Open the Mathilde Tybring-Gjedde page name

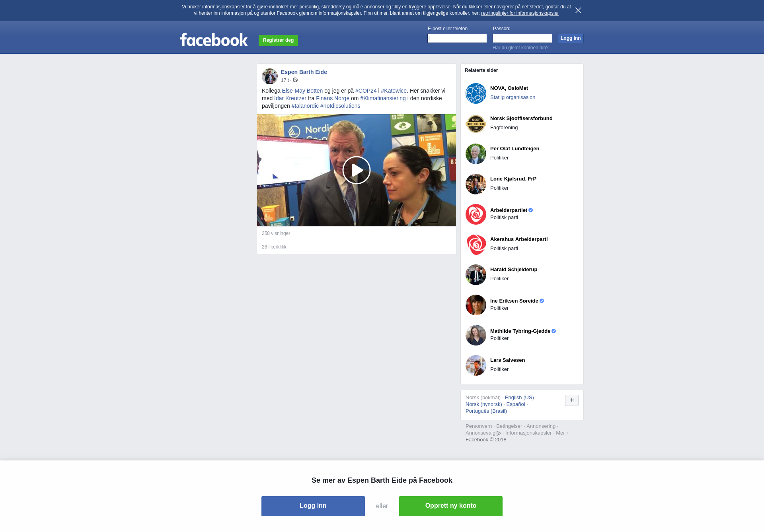pyautogui.click(x=520, y=331)
